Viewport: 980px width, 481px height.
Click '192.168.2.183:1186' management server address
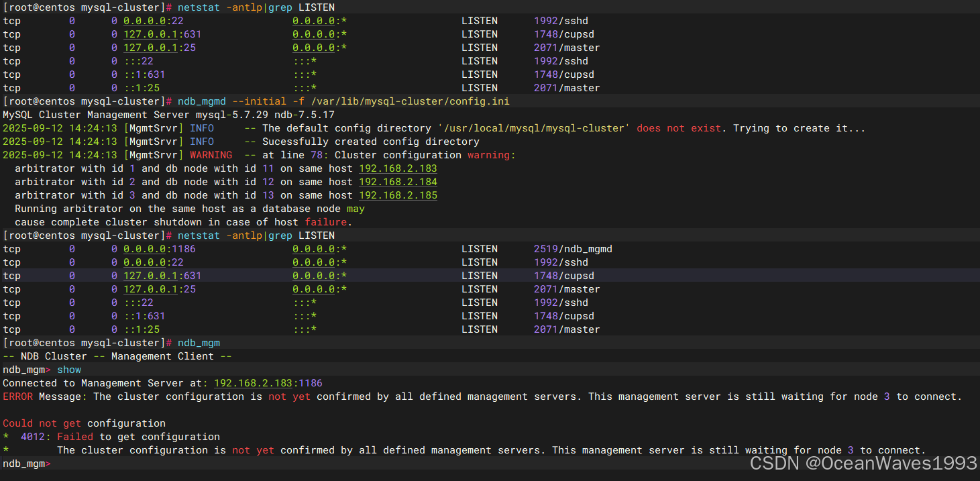point(268,383)
